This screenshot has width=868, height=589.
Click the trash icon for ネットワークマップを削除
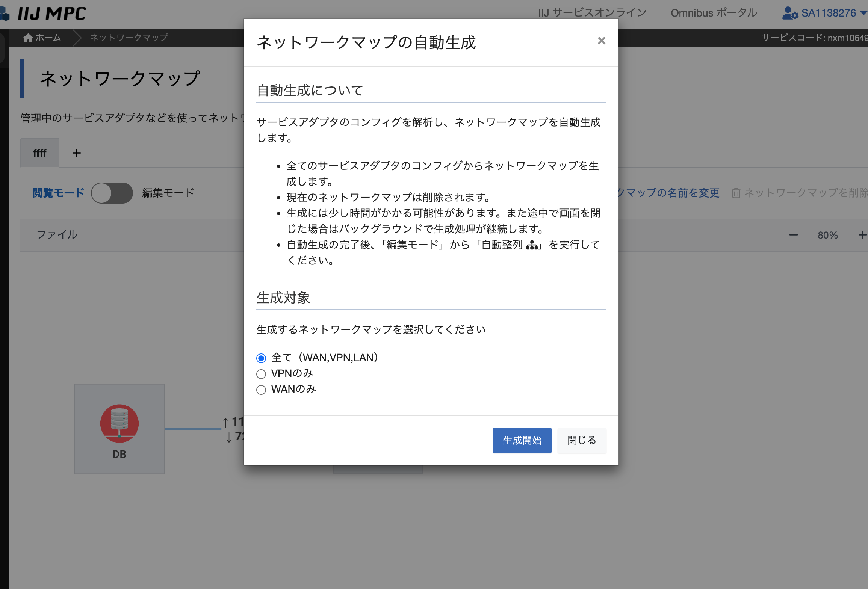tap(736, 193)
